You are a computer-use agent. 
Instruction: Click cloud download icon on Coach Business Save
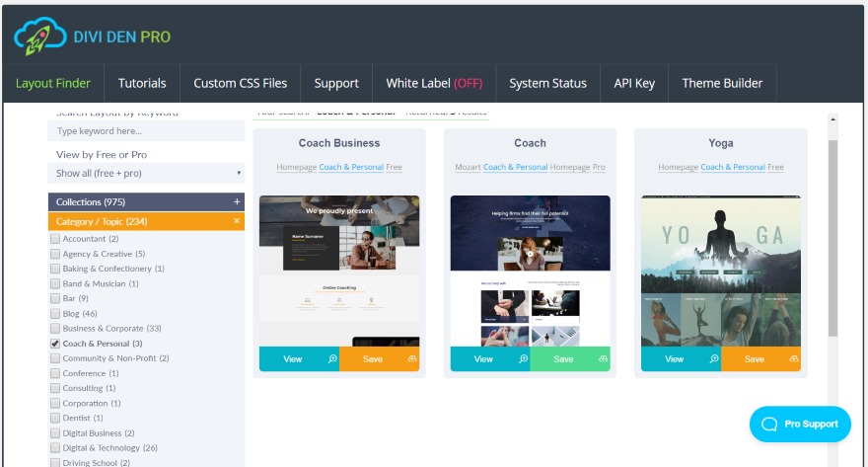click(412, 359)
